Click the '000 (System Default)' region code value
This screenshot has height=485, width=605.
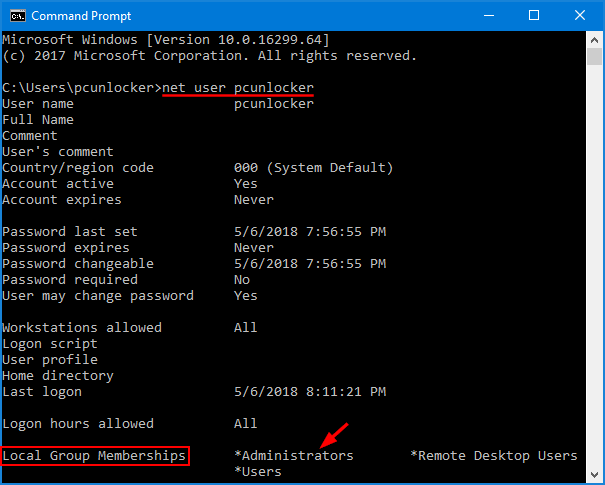[x=314, y=168]
